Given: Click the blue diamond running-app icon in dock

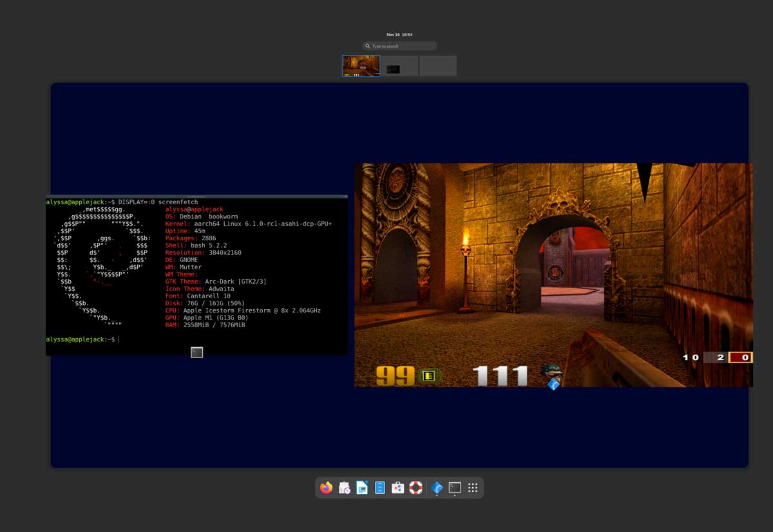Looking at the screenshot, I should pyautogui.click(x=437, y=488).
